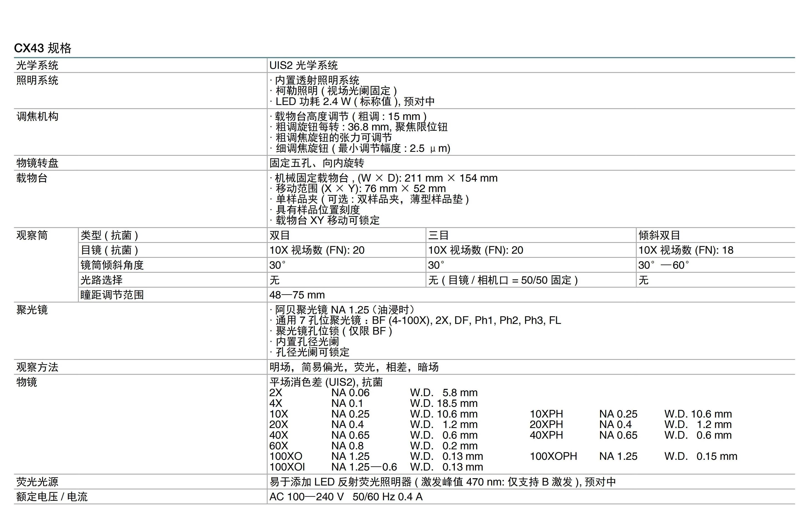Click the 调焦机构 row label
This screenshot has width=812, height=518.
coord(37,116)
